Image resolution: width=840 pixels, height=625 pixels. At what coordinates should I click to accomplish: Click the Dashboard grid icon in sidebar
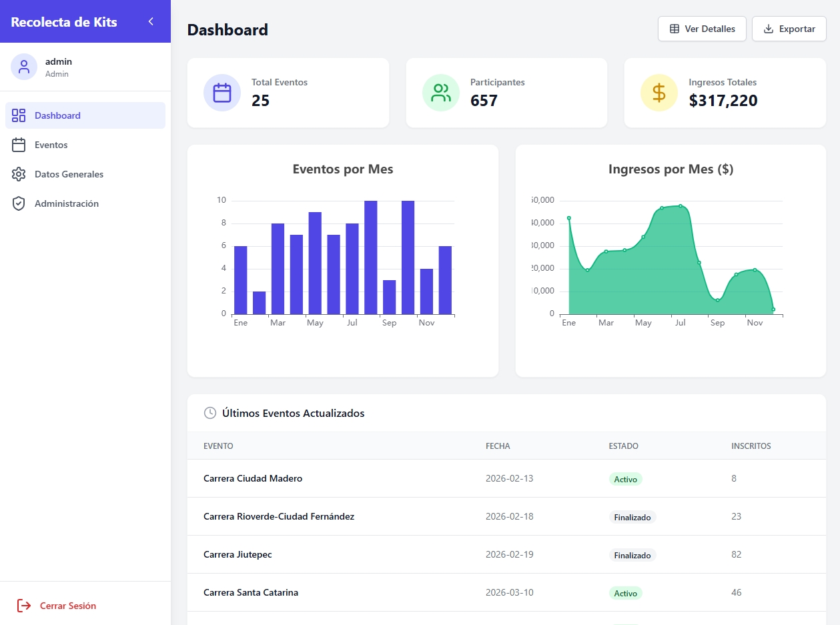(19, 115)
